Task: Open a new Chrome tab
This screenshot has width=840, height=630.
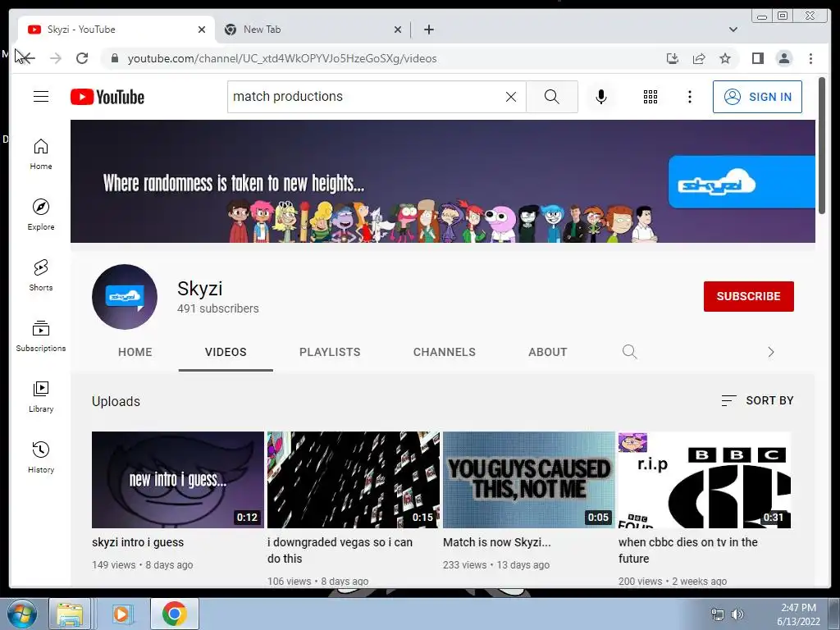Action: tap(428, 30)
